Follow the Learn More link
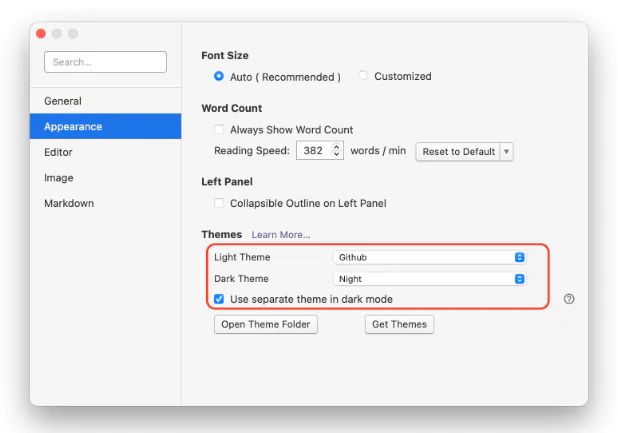The width and height of the screenshot is (618, 433). [x=280, y=235]
